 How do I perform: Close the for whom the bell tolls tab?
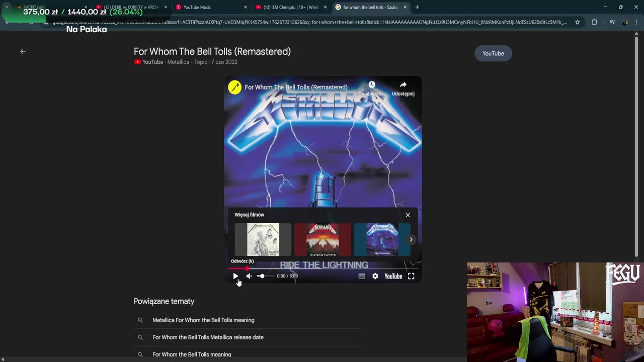click(x=405, y=7)
